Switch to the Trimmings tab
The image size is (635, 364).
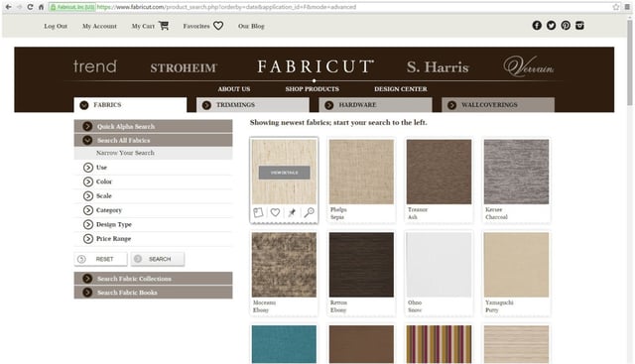pos(253,105)
